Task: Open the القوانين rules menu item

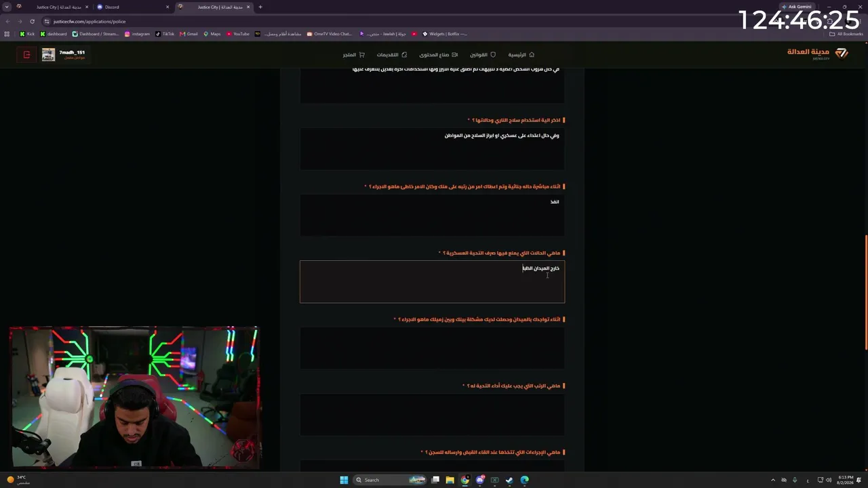Action: 483,55
